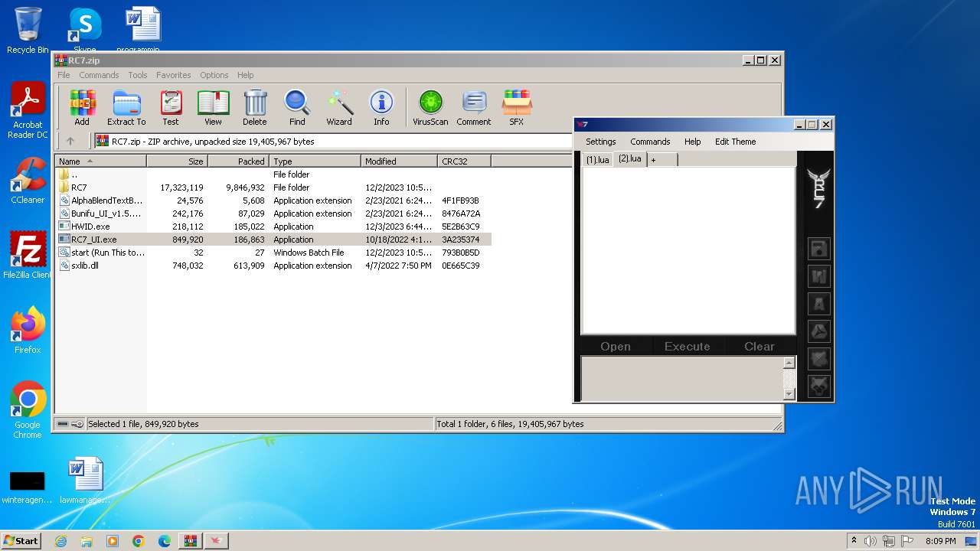Open WinRAR File menu

pyautogui.click(x=64, y=75)
